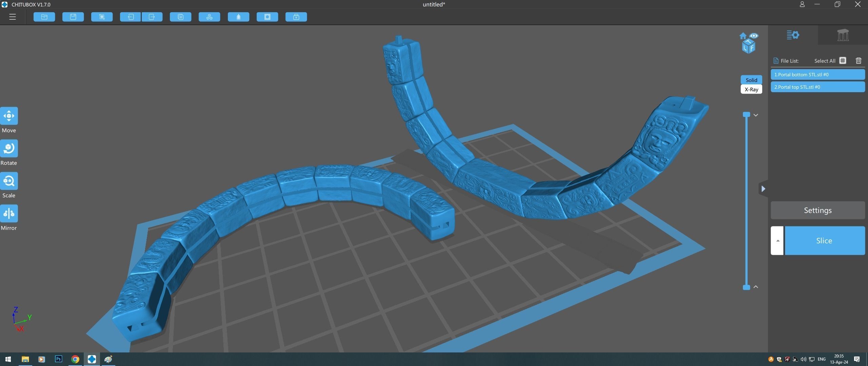
Task: Switch view mode to X-Ray
Action: coord(751,89)
